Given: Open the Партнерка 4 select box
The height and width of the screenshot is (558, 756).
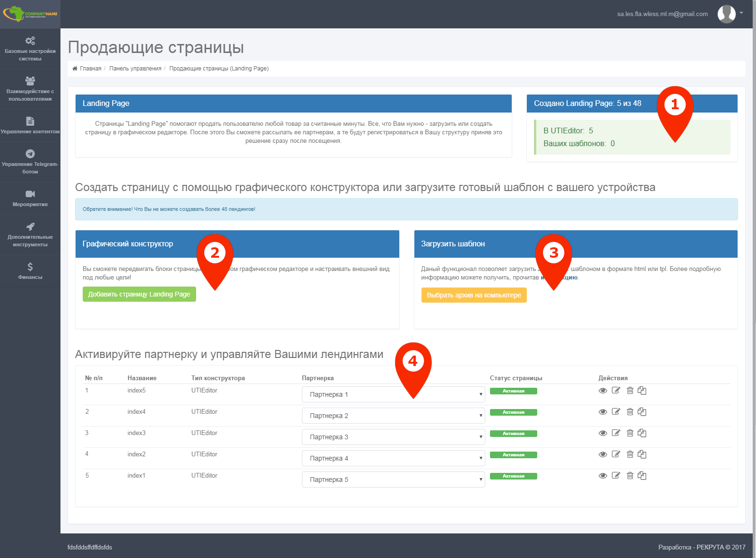Looking at the screenshot, I should [x=393, y=458].
